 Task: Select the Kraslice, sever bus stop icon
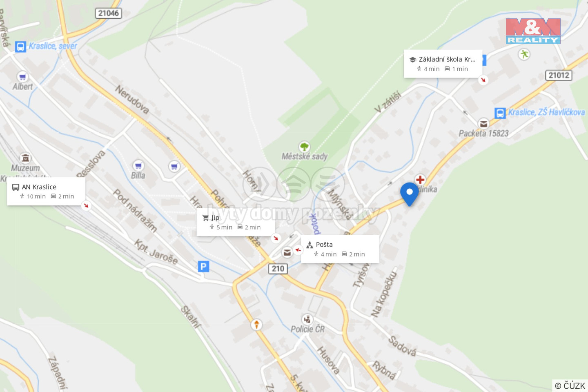pos(20,47)
